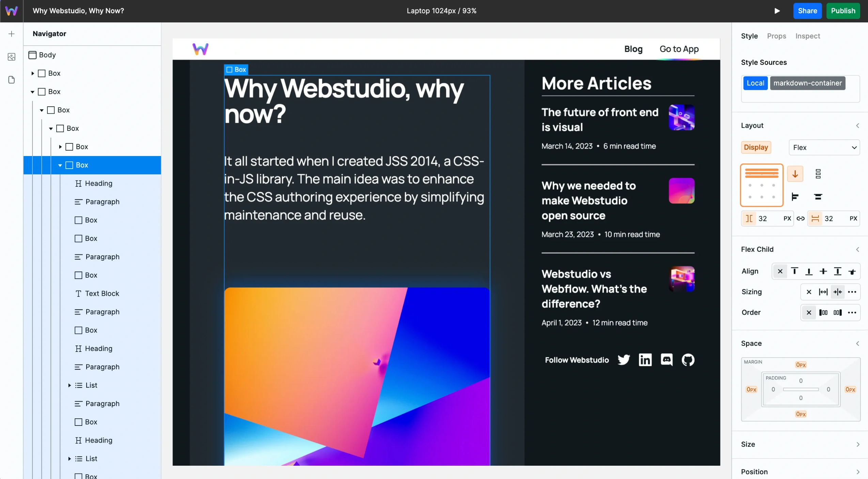The image size is (868, 479).
Task: Select align-self baseline icon
Action: tap(852, 272)
